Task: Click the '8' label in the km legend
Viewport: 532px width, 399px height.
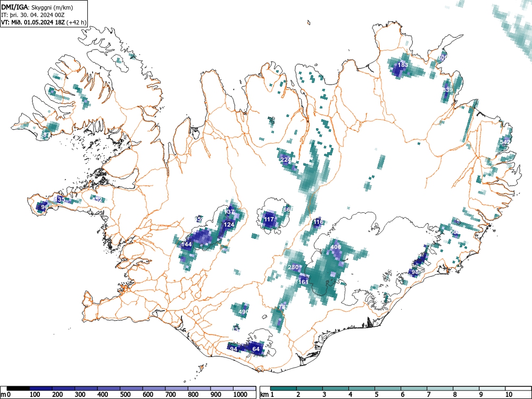Action: pos(455,395)
